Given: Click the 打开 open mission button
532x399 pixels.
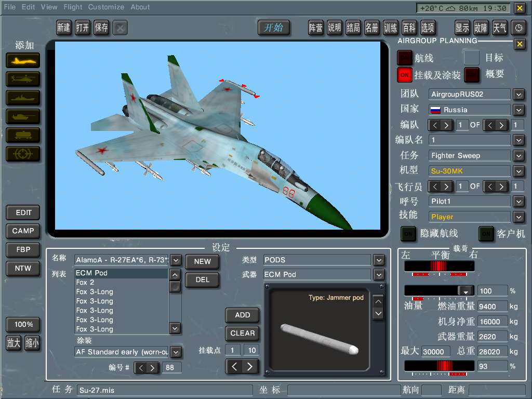Looking at the screenshot, I should click(x=82, y=28).
